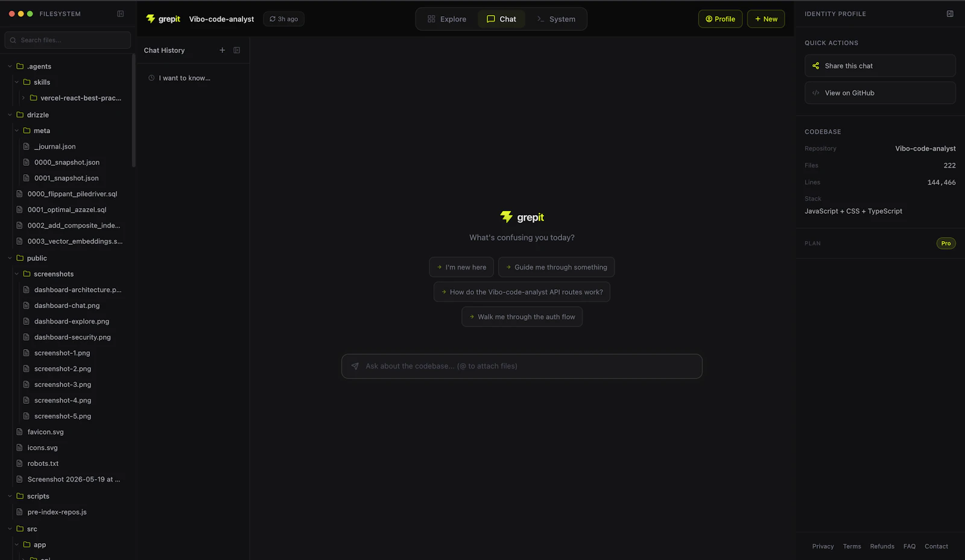
Task: Open the Contact link
Action: tap(936, 546)
